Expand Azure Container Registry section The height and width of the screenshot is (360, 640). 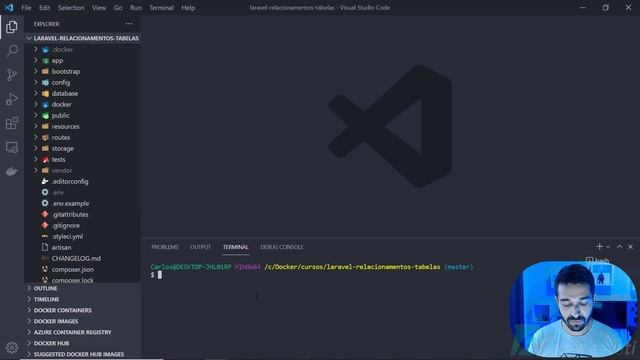(82, 332)
